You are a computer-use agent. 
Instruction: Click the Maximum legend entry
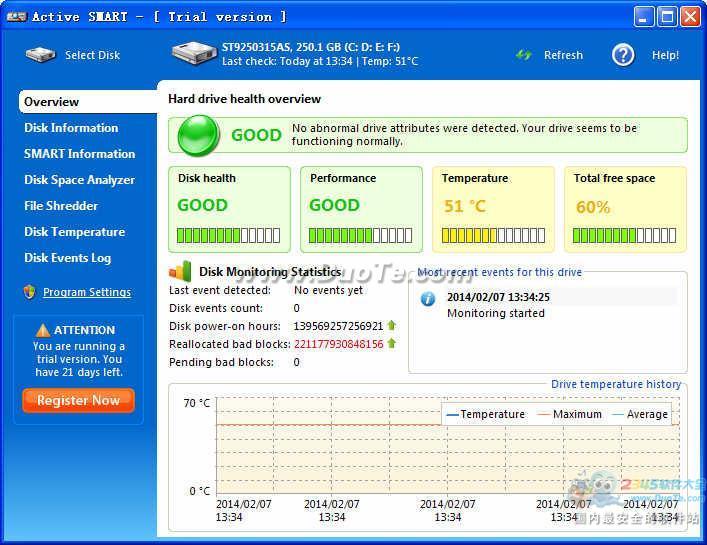[570, 414]
